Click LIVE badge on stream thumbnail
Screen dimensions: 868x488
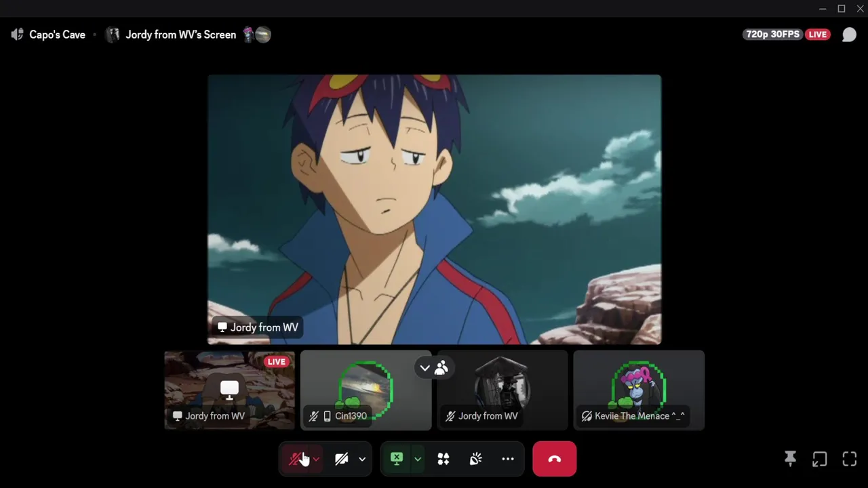(277, 362)
